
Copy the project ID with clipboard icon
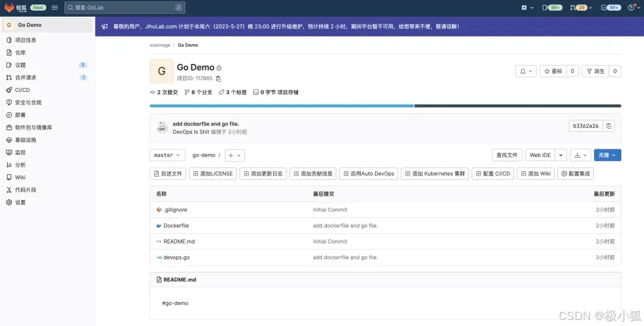pyautogui.click(x=218, y=79)
